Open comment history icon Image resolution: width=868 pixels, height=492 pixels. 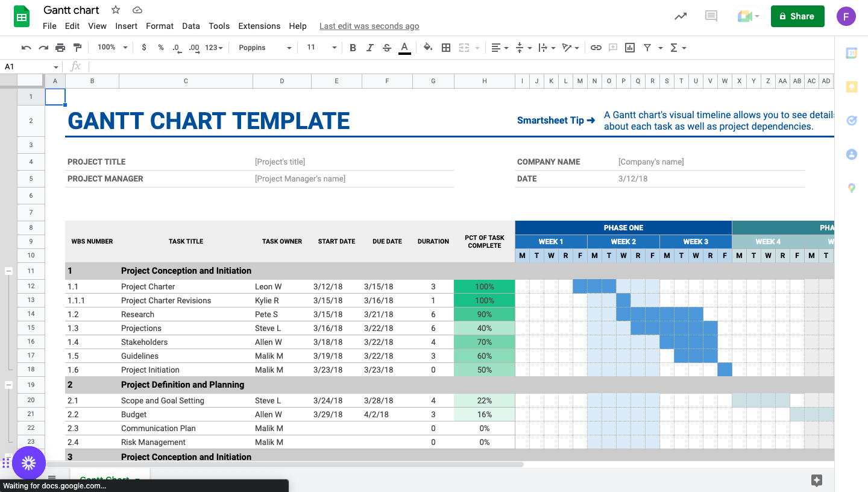[711, 16]
